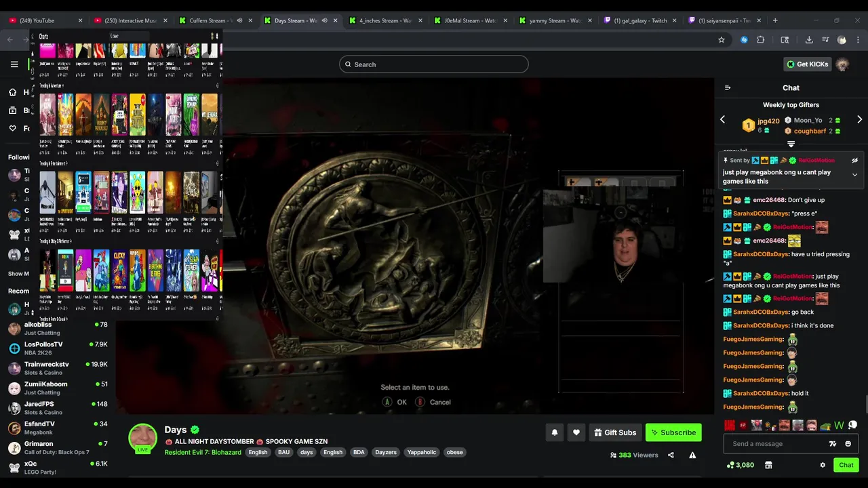
Task: Open the Kick hamburger menu
Action: click(x=14, y=64)
